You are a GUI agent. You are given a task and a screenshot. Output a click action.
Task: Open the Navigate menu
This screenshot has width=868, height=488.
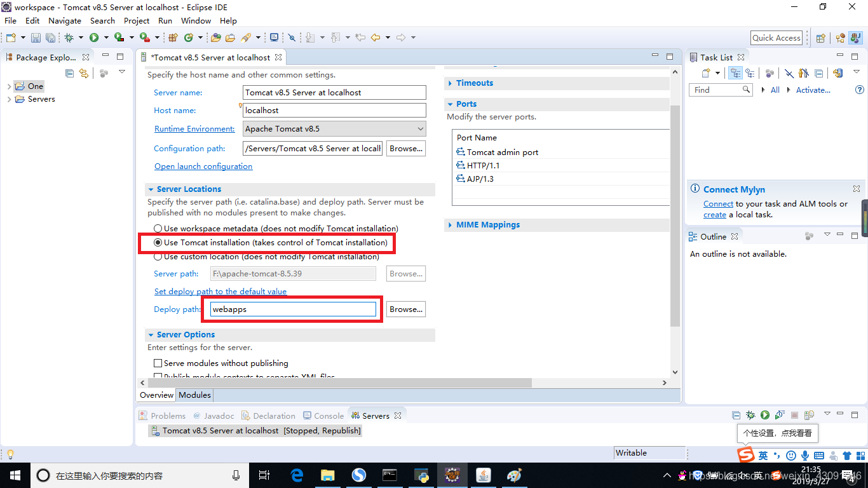(65, 20)
